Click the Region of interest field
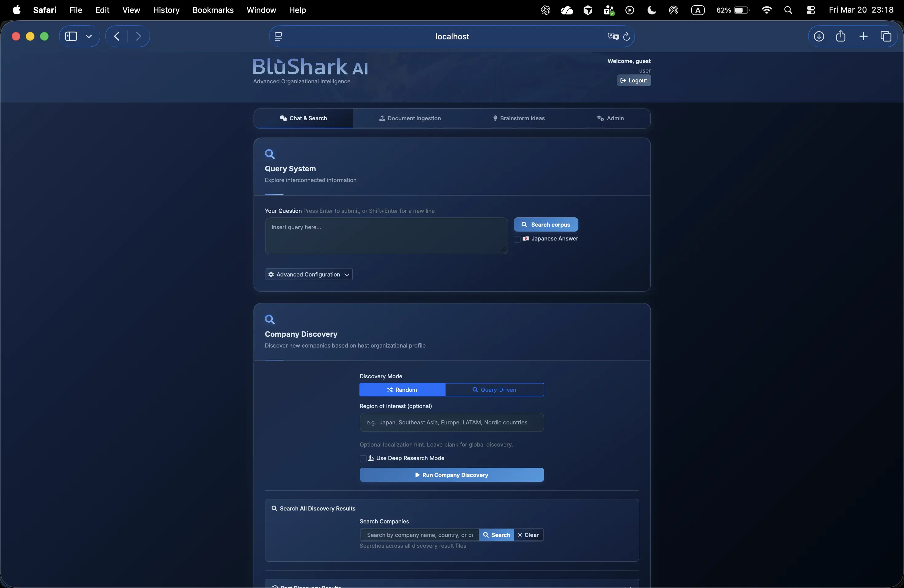The width and height of the screenshot is (904, 588). point(452,422)
